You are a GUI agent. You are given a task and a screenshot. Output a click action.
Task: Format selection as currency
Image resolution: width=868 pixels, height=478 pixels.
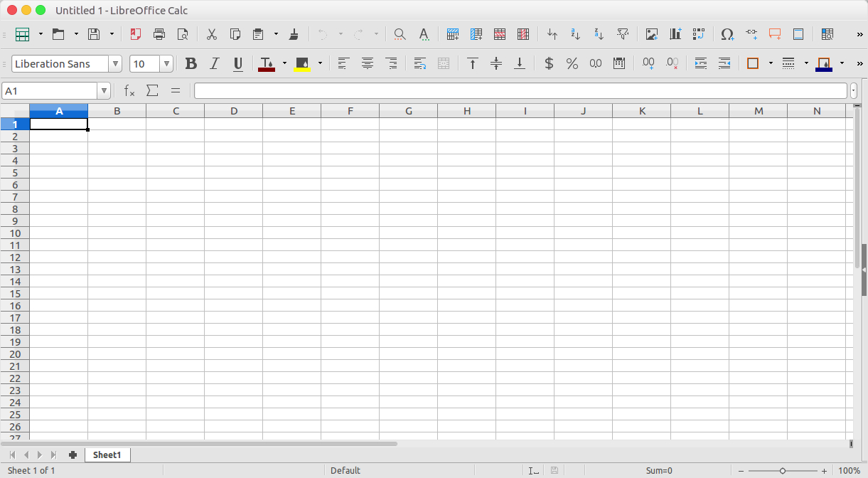point(548,63)
